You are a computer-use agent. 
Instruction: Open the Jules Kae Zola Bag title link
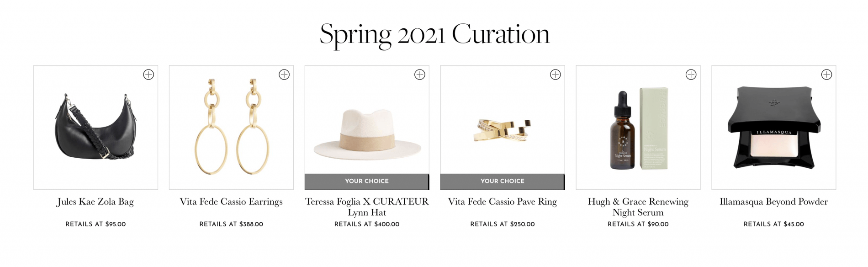point(95,202)
